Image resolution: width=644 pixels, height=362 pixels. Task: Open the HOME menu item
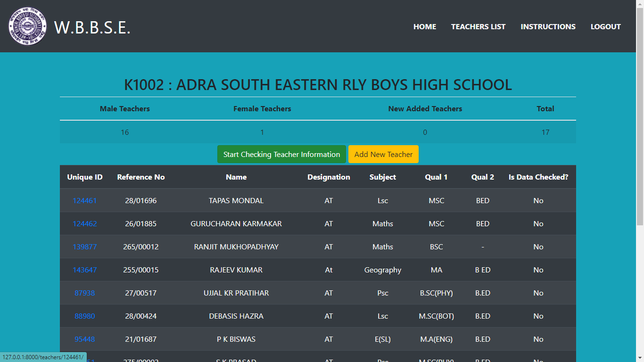[x=424, y=27]
